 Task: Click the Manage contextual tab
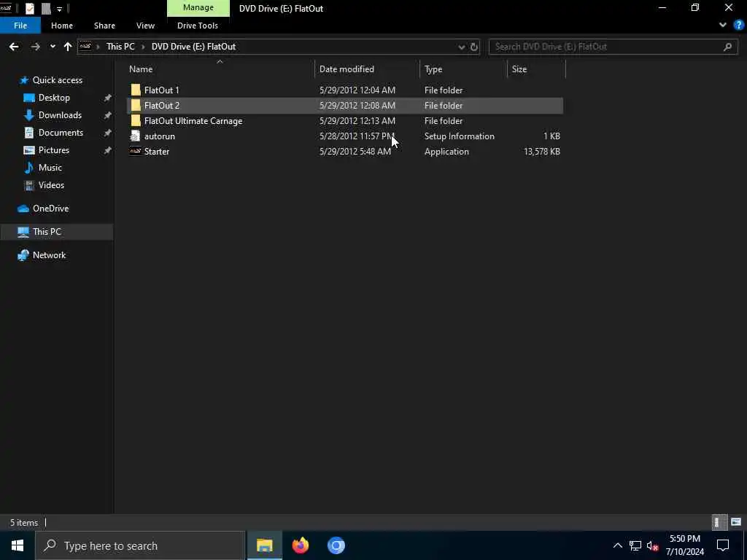pyautogui.click(x=198, y=8)
